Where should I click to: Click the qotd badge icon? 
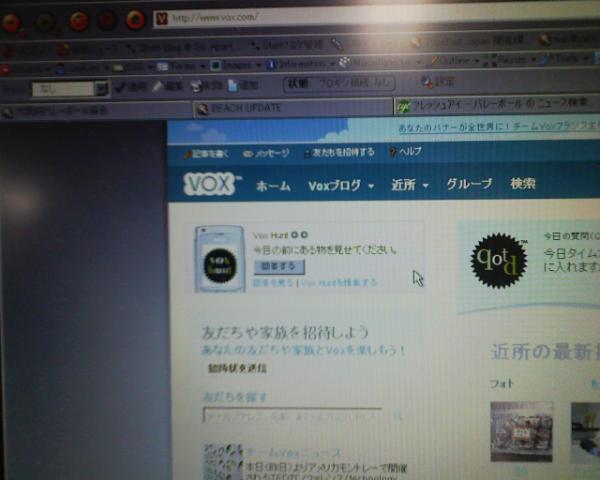499,260
